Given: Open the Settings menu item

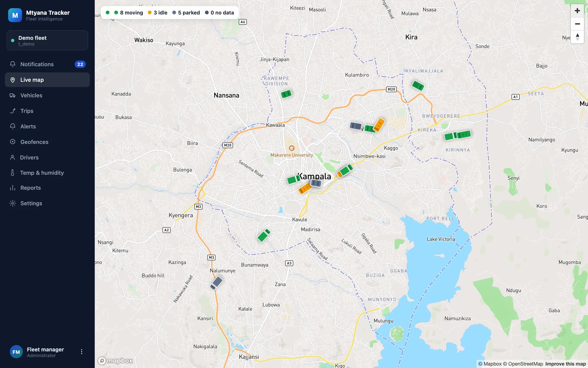Looking at the screenshot, I should [x=47, y=203].
